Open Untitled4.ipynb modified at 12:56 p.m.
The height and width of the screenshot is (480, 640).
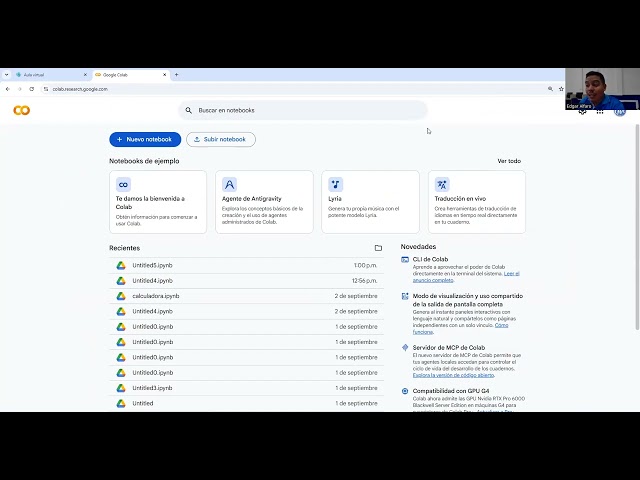pos(247,281)
